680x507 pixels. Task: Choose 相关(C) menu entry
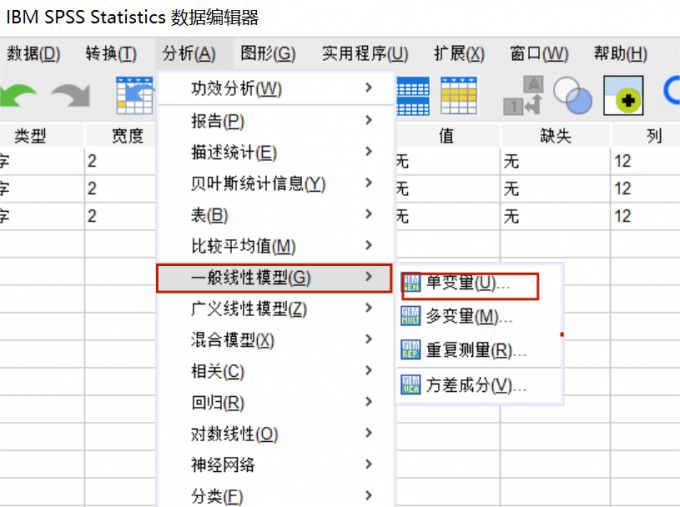tap(276, 371)
